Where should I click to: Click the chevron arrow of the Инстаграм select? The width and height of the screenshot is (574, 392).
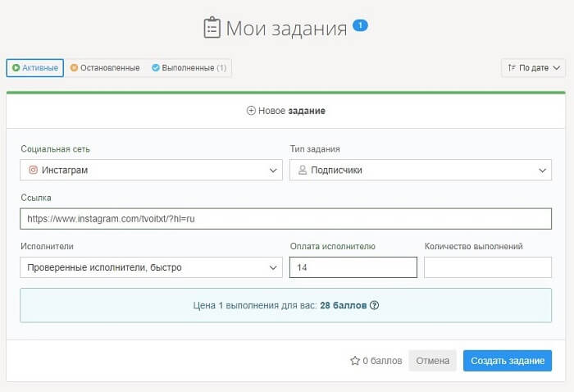point(273,171)
